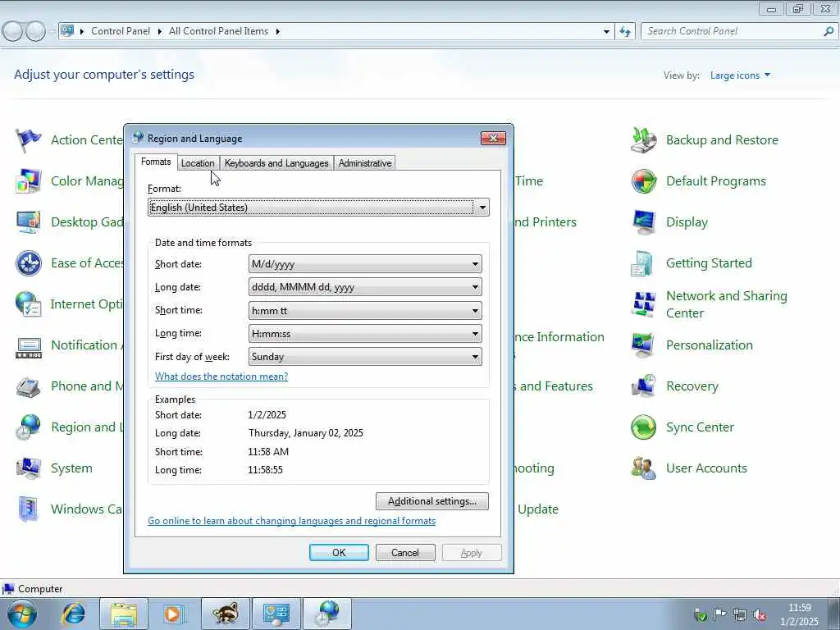This screenshot has width=840, height=630.
Task: Switch to the Location tab
Action: coord(198,163)
